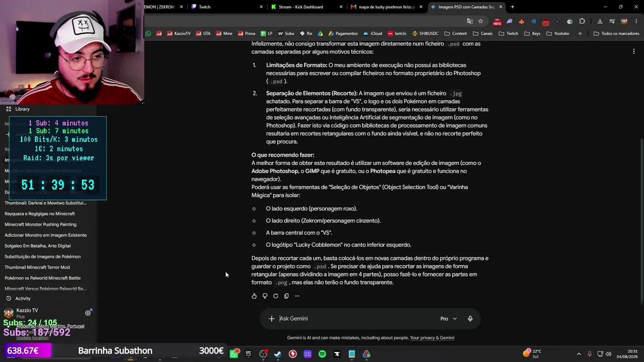Viewport: 644px width, 362px height.
Task: Expand the hidden bookmarks overflow chevron
Action: [580, 34]
